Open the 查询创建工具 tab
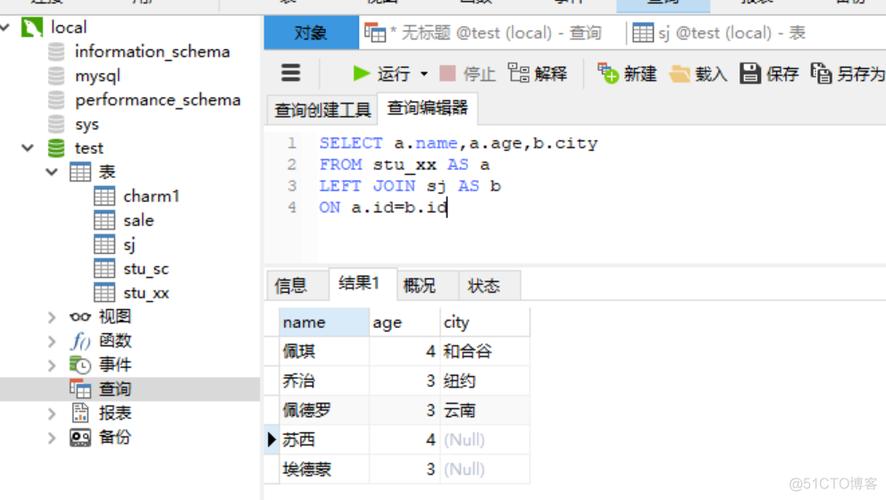 click(x=322, y=110)
